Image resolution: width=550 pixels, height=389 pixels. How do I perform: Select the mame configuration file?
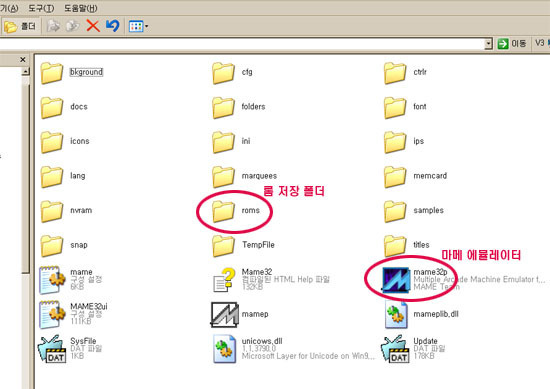[x=71, y=280]
